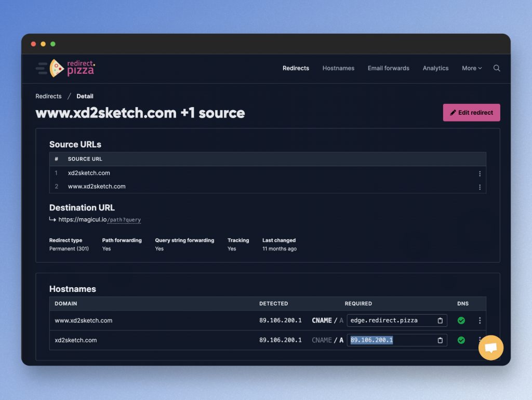Click the hamburger menu lines icon

coord(42,68)
